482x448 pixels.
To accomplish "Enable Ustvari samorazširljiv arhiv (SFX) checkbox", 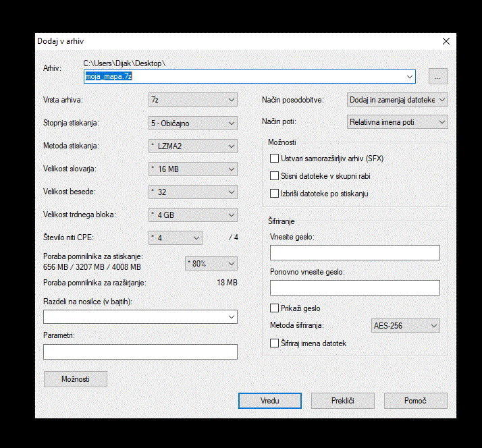I will click(x=274, y=159).
